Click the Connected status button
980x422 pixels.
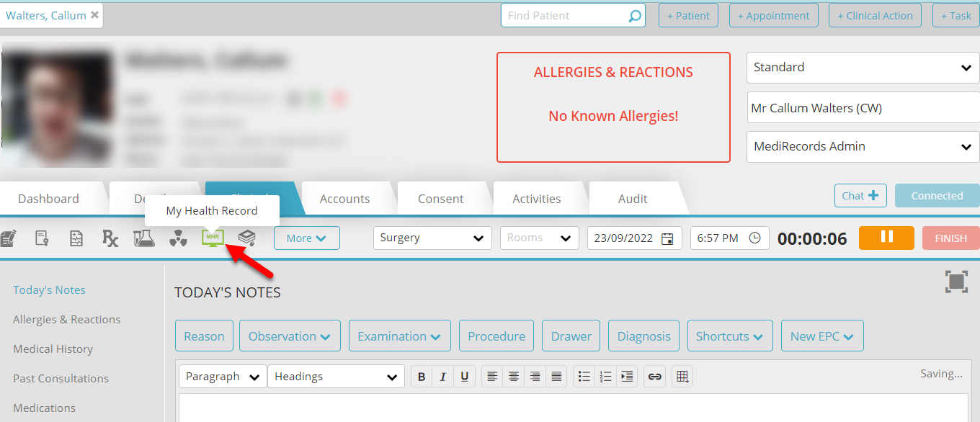pos(937,195)
